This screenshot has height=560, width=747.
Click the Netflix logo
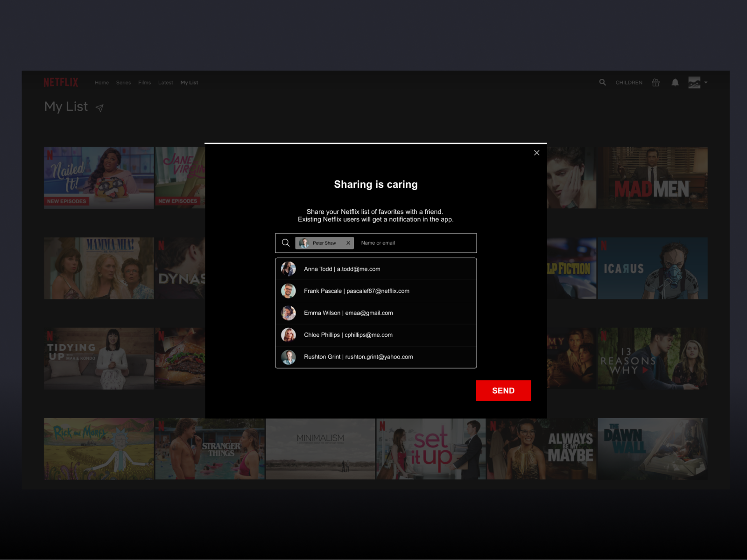tap(61, 83)
